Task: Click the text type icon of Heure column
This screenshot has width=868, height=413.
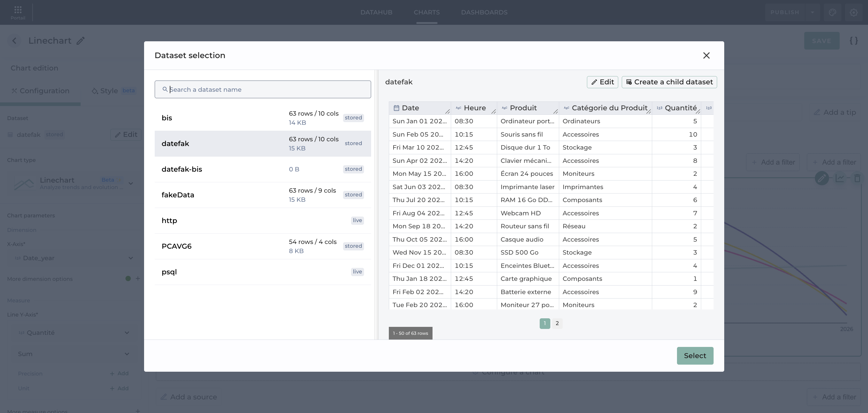Action: 458,108
